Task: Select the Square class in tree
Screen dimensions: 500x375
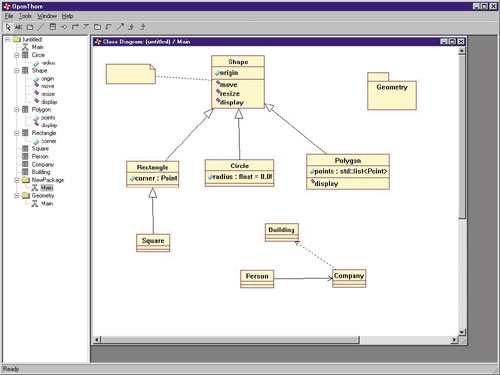Action: coord(40,149)
